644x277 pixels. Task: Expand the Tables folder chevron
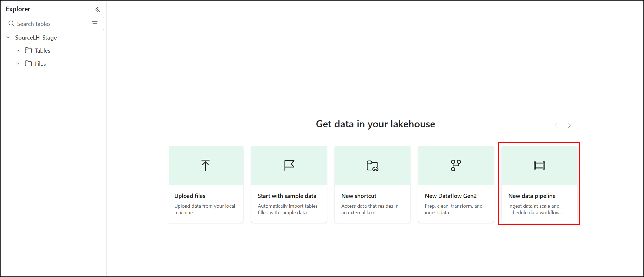pyautogui.click(x=18, y=51)
